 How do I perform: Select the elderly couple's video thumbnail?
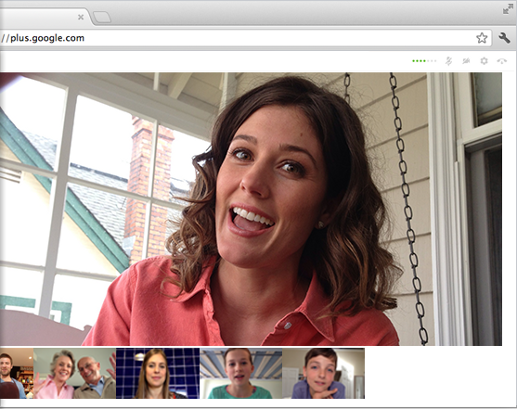click(75, 373)
